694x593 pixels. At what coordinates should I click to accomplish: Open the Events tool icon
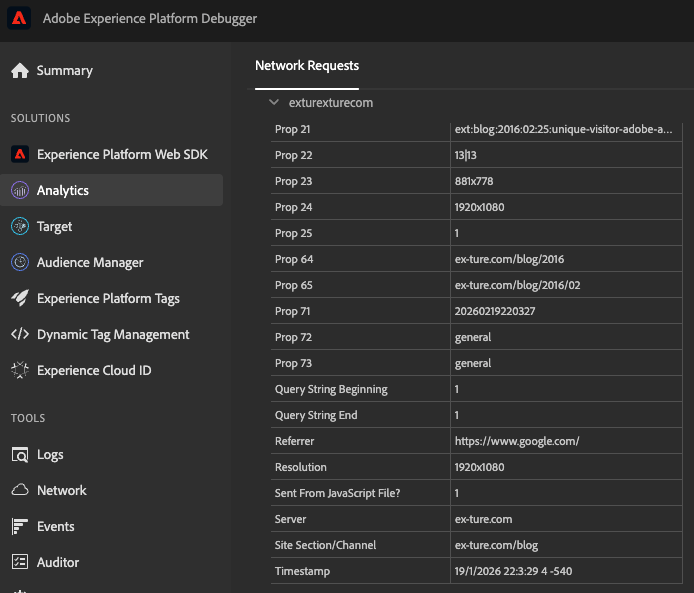click(x=20, y=527)
